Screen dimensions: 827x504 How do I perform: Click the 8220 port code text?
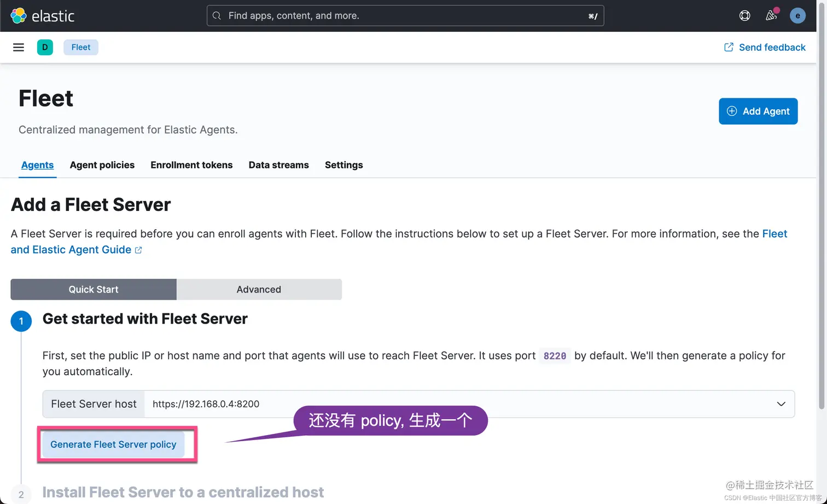[x=555, y=356]
